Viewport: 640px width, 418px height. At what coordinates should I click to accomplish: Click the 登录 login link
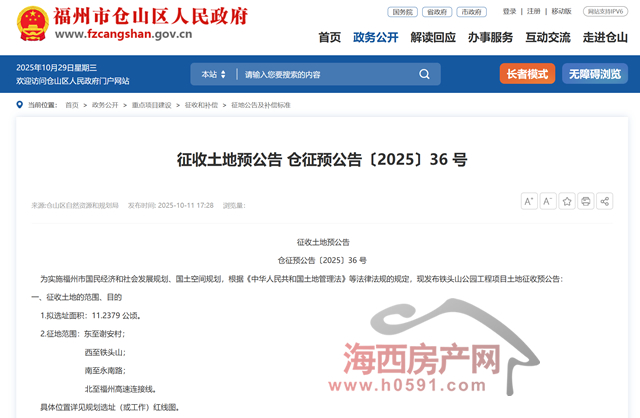pos(509,11)
